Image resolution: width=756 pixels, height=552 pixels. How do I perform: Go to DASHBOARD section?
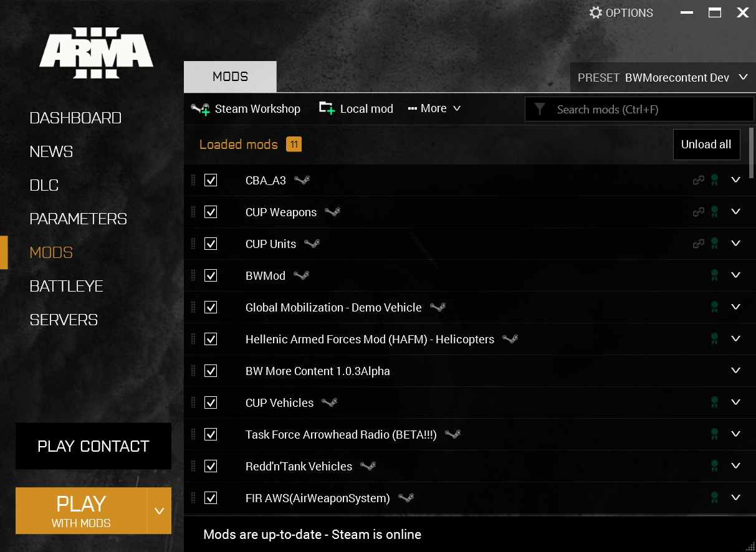75,118
